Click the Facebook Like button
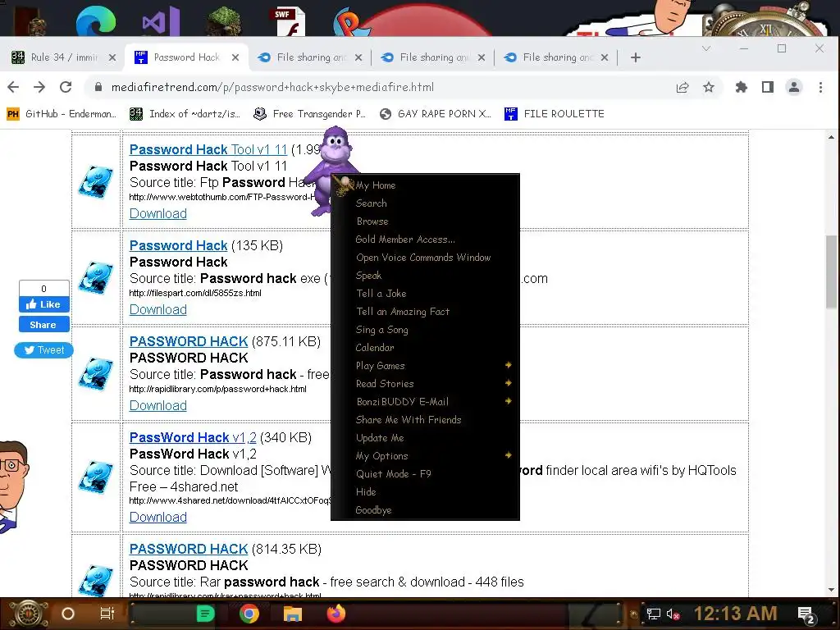 tap(44, 304)
